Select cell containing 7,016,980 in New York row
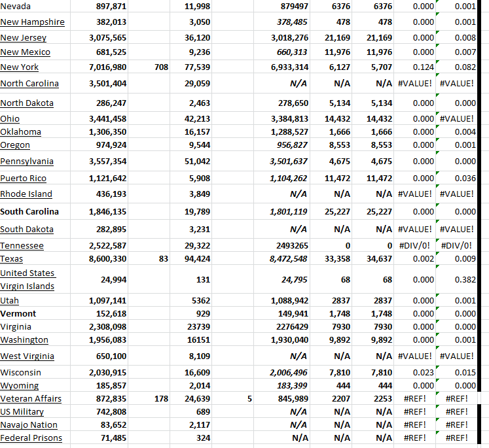 107,67
